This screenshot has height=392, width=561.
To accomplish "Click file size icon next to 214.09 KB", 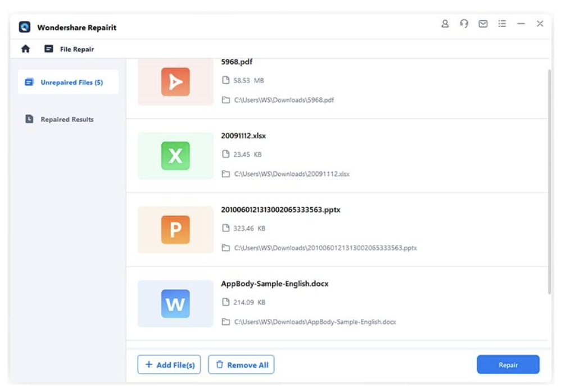I will click(x=226, y=302).
